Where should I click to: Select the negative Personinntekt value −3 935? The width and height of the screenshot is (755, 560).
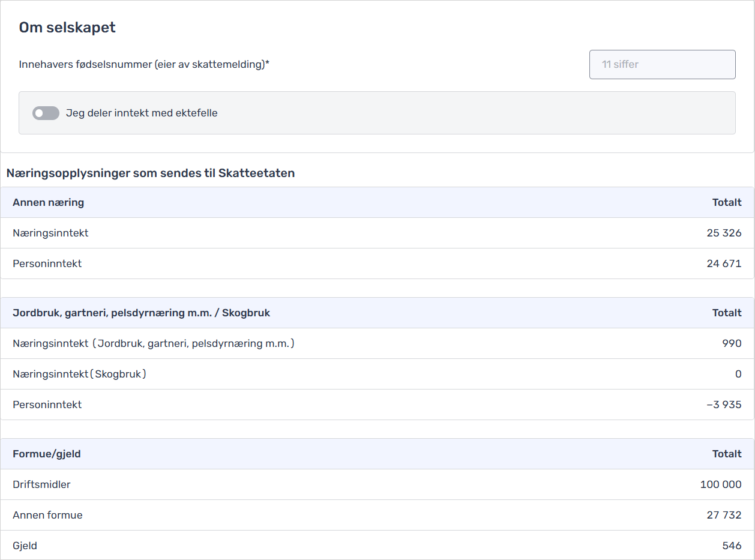click(724, 405)
